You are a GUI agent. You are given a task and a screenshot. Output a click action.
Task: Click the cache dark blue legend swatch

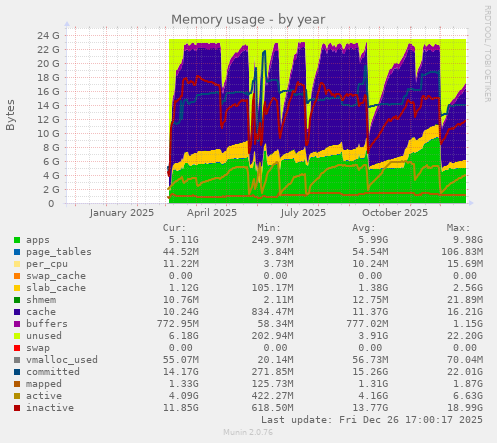(17, 312)
